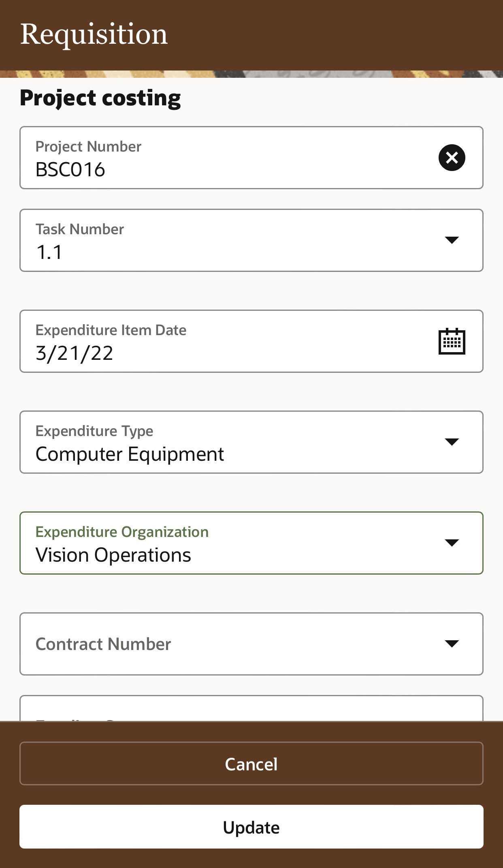Click the decorative patterned banner strip
503x868 pixels.
coord(251,74)
